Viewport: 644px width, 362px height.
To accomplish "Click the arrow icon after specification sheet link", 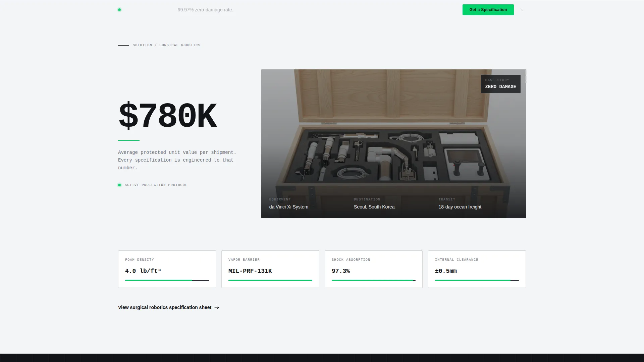I will 217,307.
